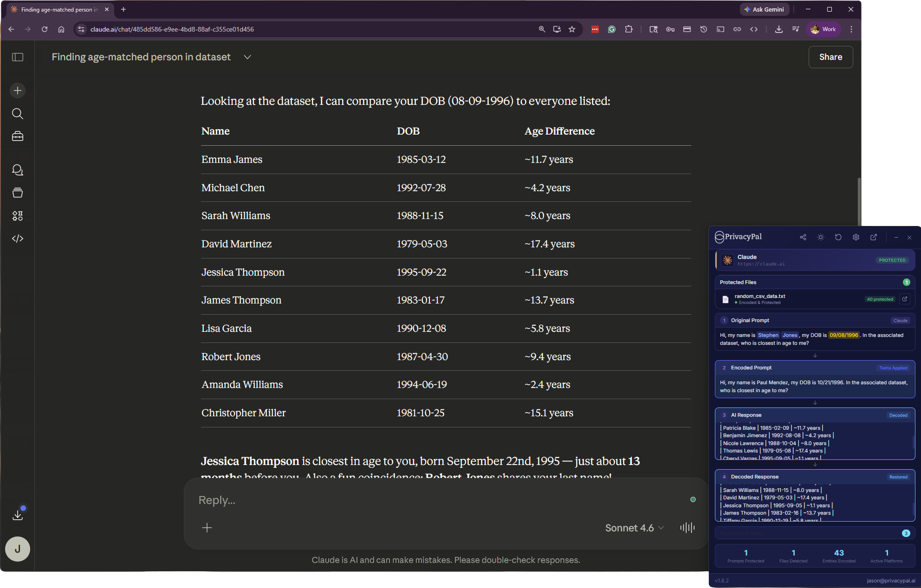Toggle PrivacyPal light/dark theme
Screen dimensions: 921x588
[x=821, y=237]
